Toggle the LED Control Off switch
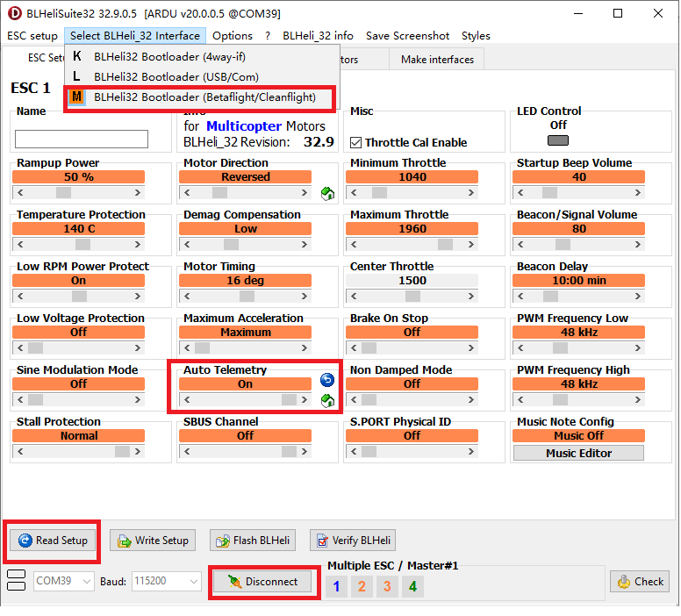The width and height of the screenshot is (681, 616). click(x=557, y=140)
